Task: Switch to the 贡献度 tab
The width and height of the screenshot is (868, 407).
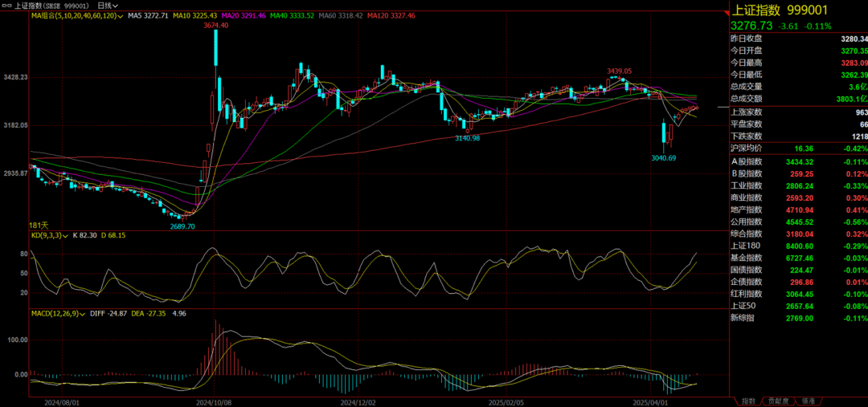Action: tap(778, 401)
